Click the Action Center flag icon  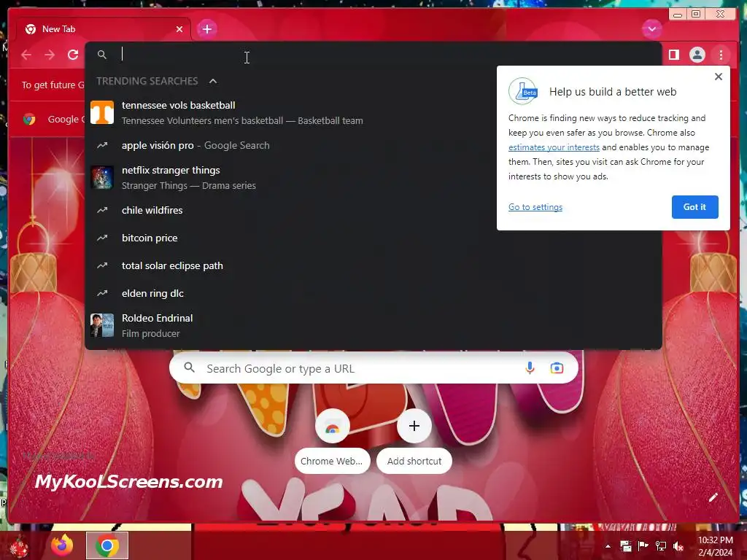click(643, 546)
